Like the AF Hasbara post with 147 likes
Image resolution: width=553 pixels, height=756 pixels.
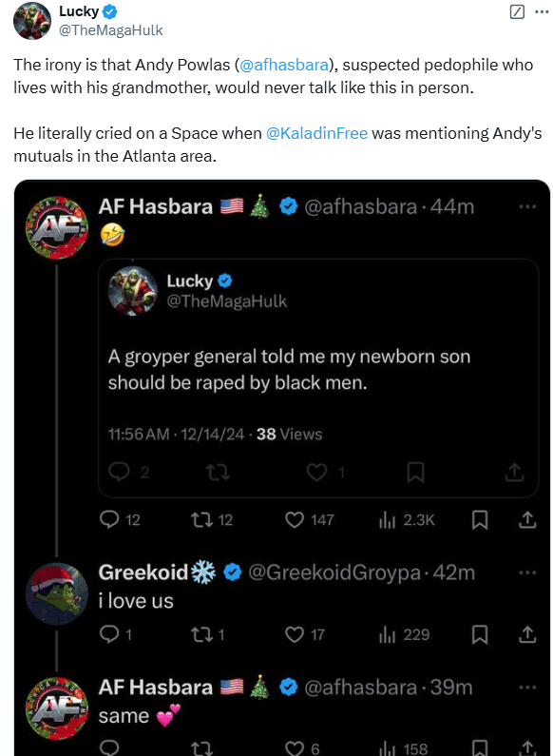click(x=295, y=520)
